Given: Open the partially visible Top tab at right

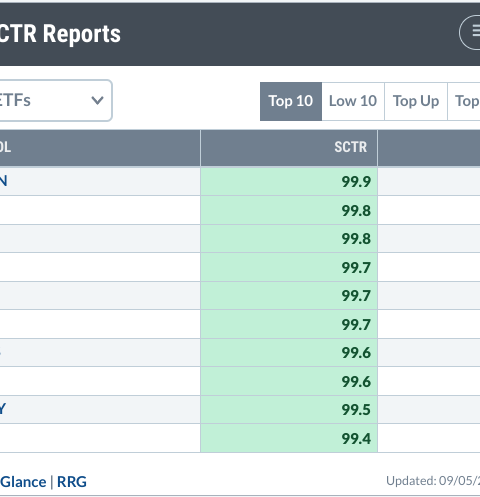Looking at the screenshot, I should (x=464, y=101).
